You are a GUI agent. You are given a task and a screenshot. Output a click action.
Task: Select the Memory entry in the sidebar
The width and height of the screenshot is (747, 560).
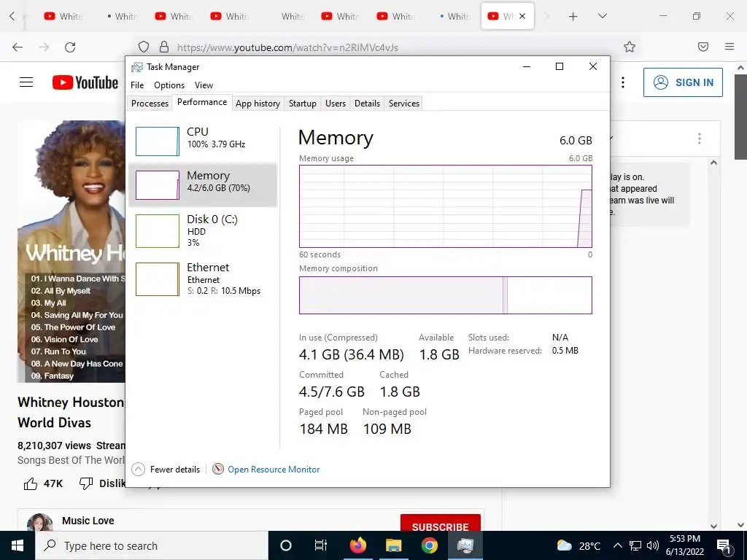(203, 184)
